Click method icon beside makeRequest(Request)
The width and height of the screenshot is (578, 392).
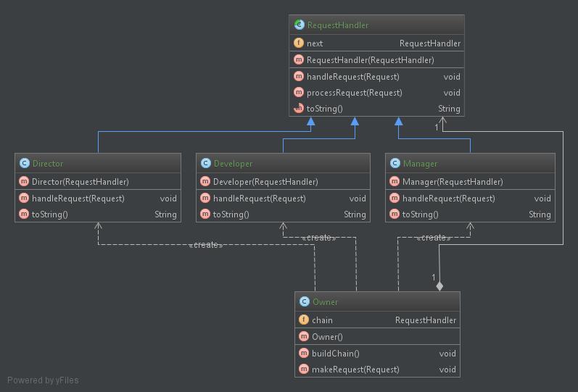tap(304, 369)
